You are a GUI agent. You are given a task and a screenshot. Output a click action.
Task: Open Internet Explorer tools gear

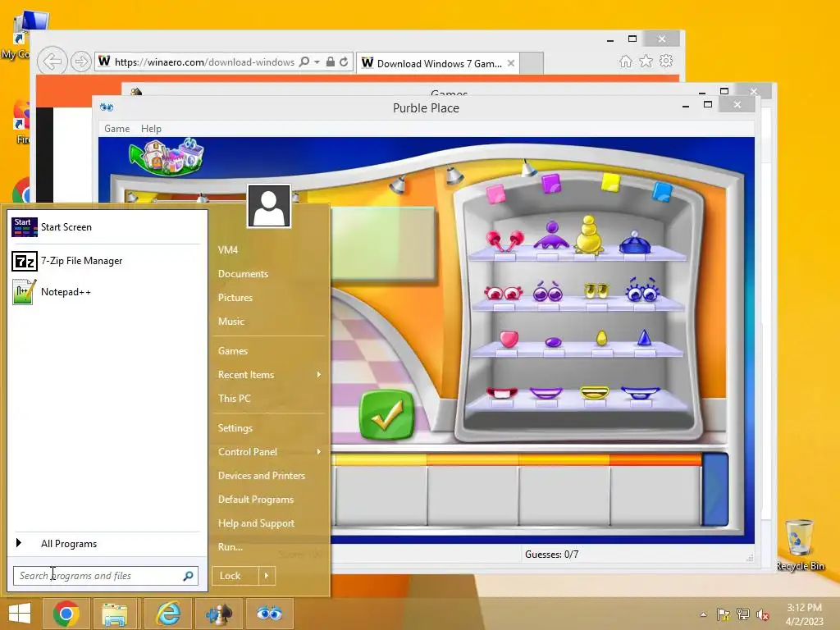pyautogui.click(x=666, y=61)
